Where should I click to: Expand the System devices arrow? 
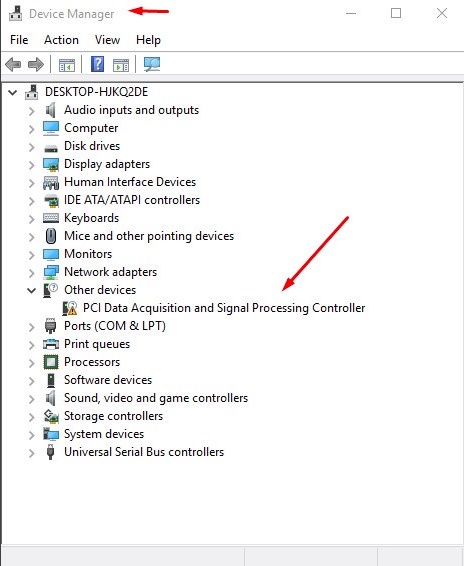[32, 435]
